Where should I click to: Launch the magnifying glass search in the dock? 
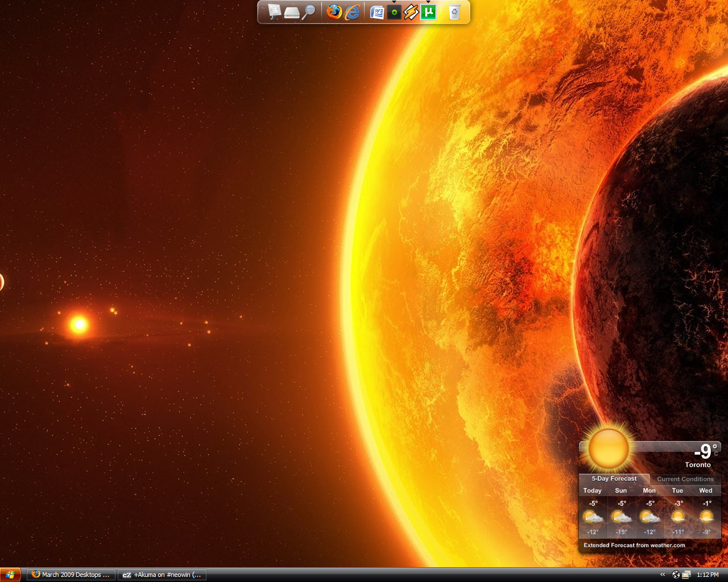308,12
